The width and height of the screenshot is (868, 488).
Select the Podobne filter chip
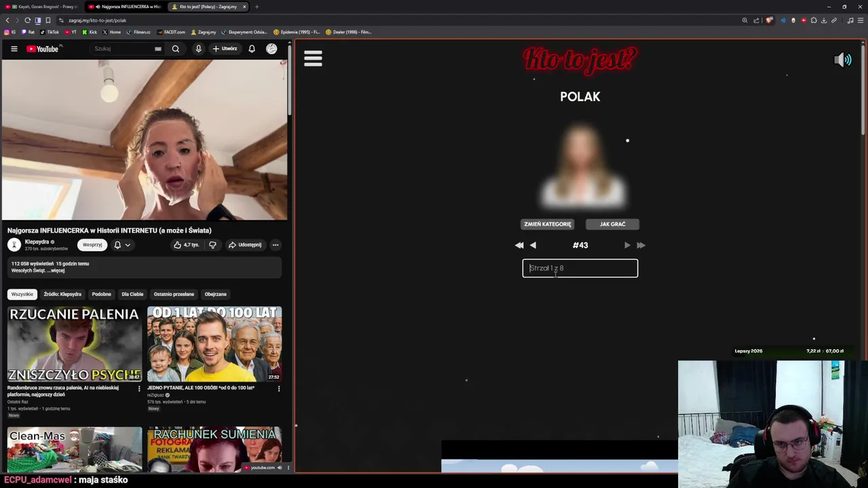point(101,294)
